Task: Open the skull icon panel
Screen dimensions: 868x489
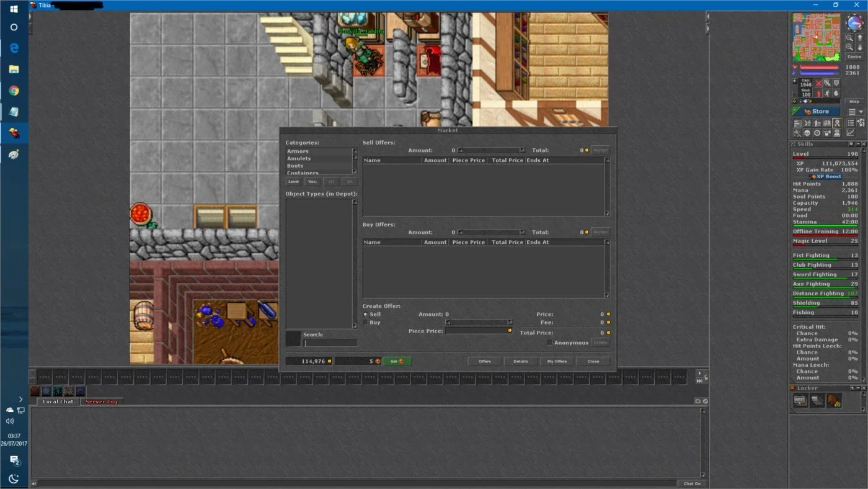Action: click(x=807, y=133)
